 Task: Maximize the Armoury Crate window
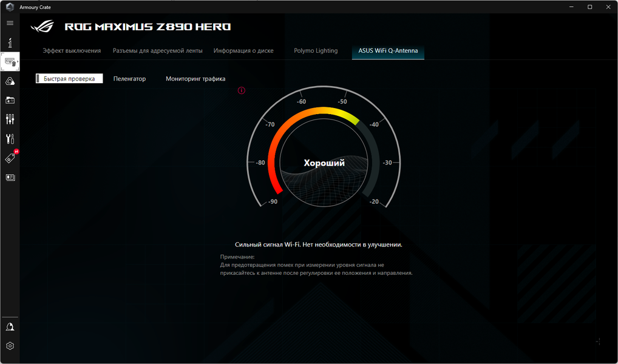pos(589,7)
